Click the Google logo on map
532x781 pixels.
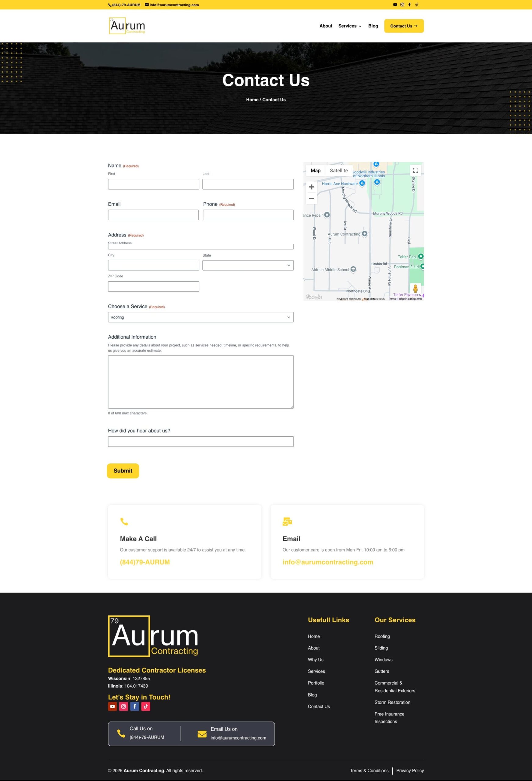314,297
